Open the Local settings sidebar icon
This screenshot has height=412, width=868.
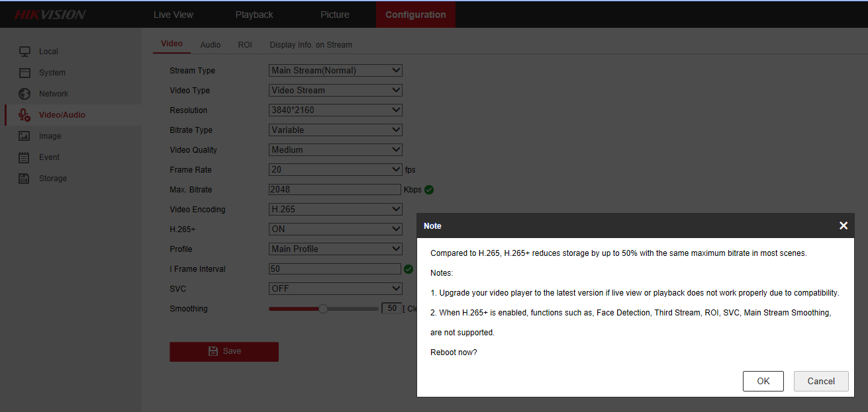pyautogui.click(x=24, y=51)
